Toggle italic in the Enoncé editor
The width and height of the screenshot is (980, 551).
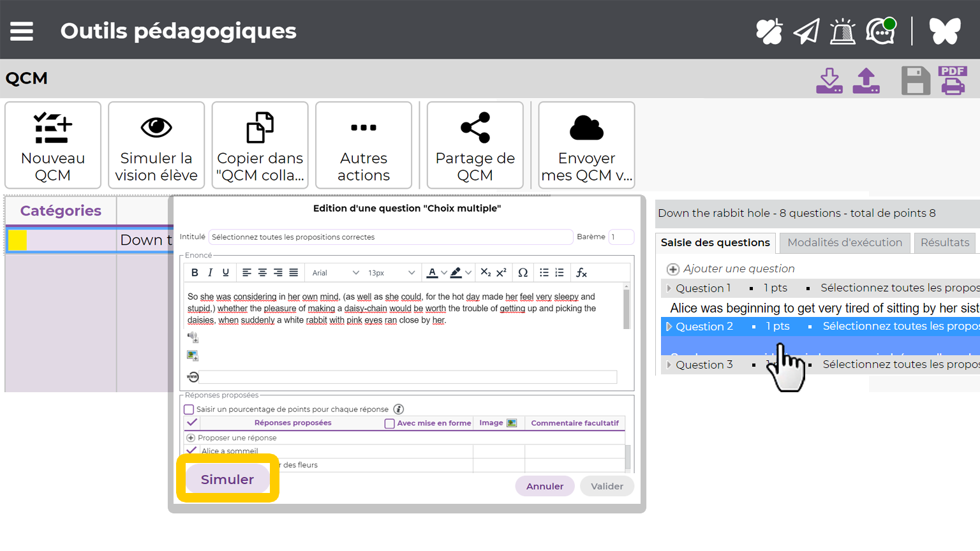click(x=210, y=272)
